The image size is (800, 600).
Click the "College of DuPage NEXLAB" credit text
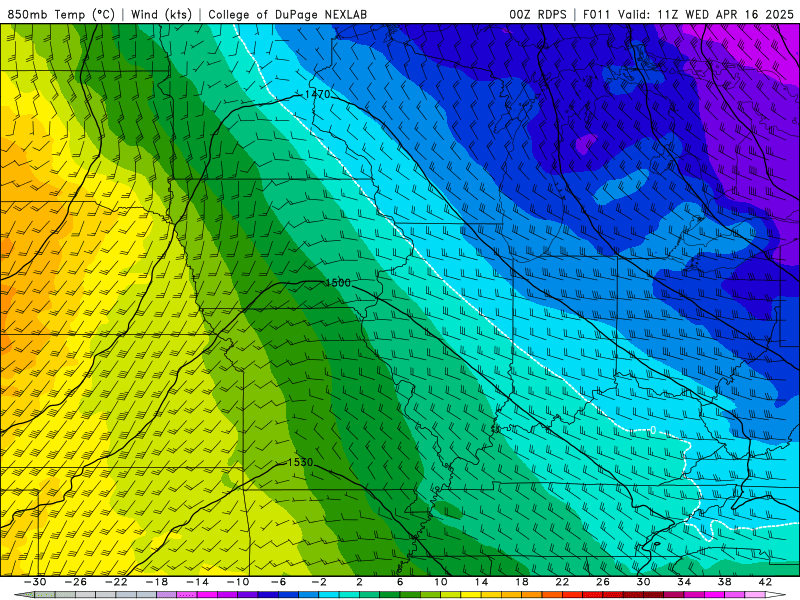coord(287,14)
